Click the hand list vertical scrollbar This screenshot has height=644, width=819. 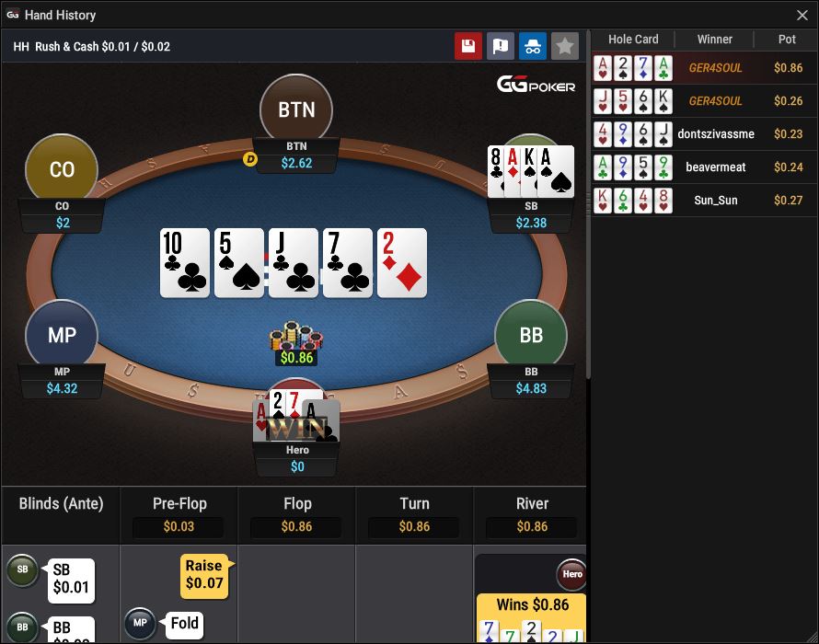[x=589, y=203]
